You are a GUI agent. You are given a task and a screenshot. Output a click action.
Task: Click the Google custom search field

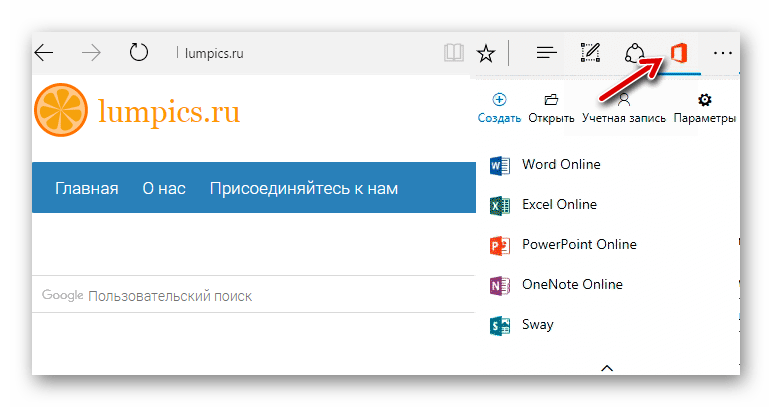click(x=253, y=295)
